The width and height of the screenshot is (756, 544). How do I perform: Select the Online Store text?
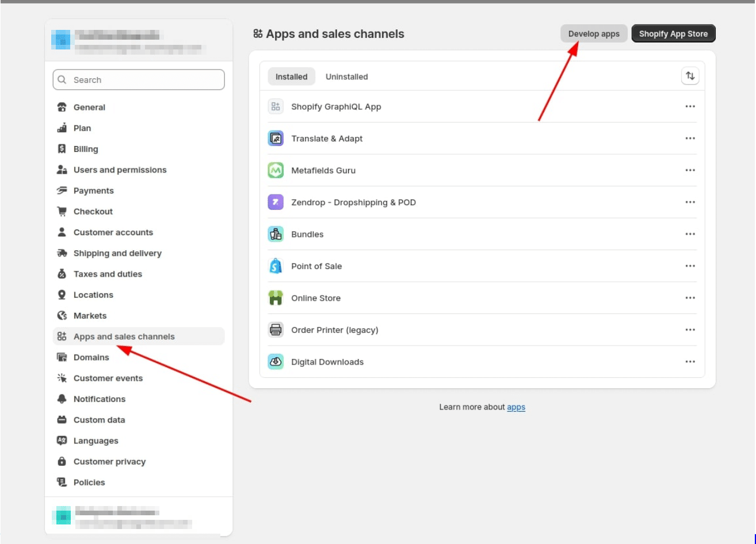coord(316,298)
